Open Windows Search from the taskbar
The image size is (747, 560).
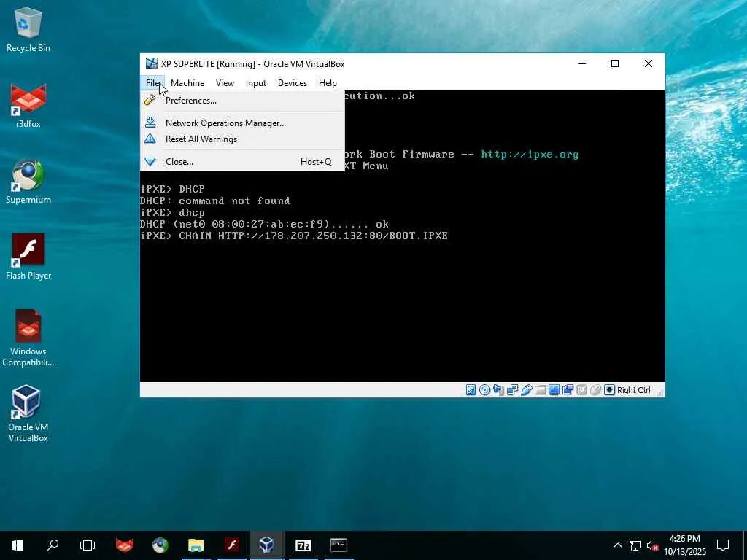pos(53,545)
